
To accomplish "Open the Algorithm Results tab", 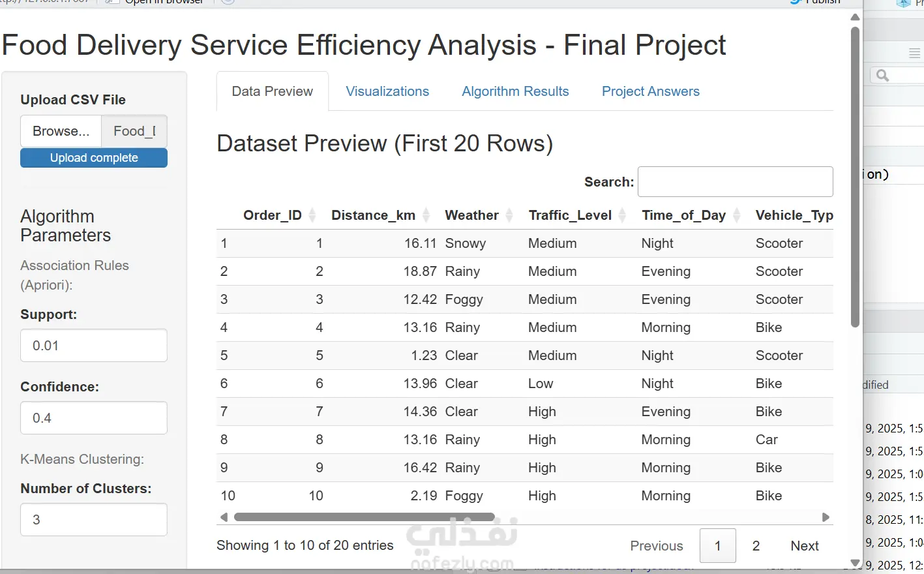I will click(515, 91).
